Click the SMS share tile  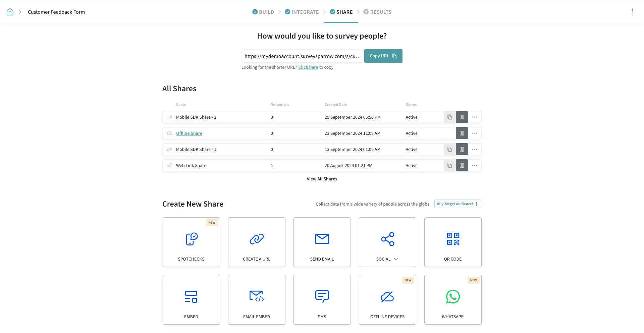[322, 300]
